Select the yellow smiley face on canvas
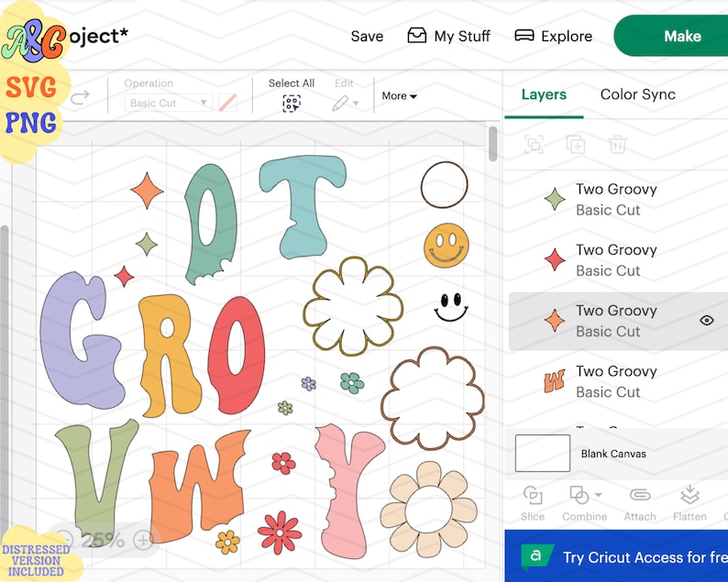This screenshot has height=582, width=728. tap(447, 246)
